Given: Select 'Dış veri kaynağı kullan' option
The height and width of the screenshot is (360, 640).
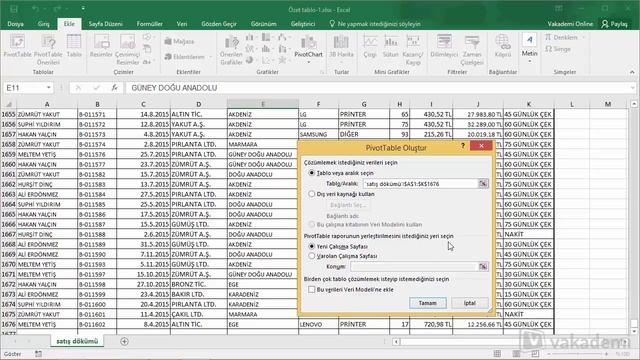Looking at the screenshot, I should click(312, 194).
